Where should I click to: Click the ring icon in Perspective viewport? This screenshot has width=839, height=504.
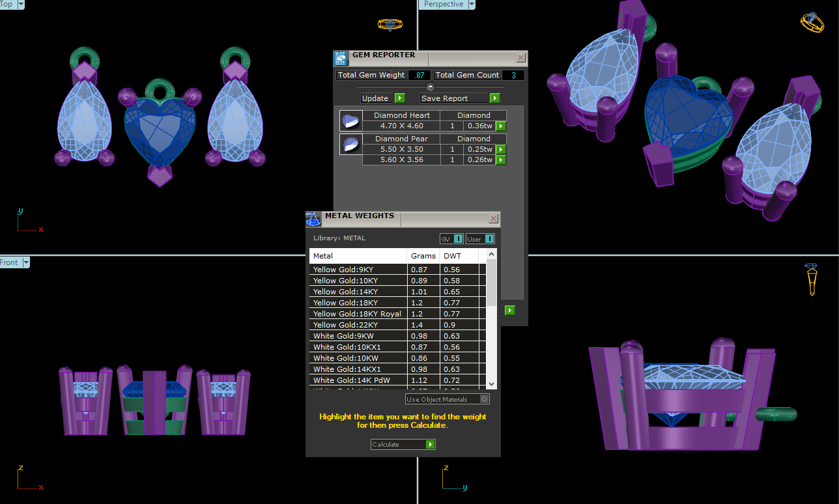pyautogui.click(x=812, y=23)
